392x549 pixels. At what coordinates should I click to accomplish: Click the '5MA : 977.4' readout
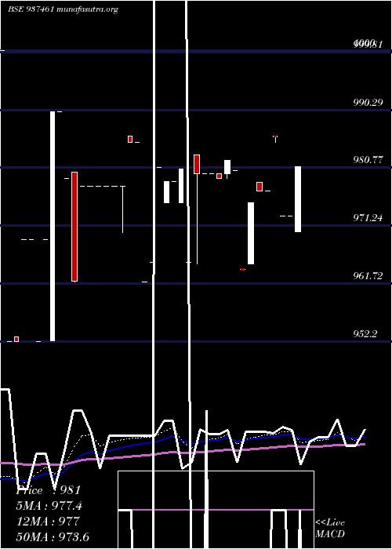tap(49, 506)
